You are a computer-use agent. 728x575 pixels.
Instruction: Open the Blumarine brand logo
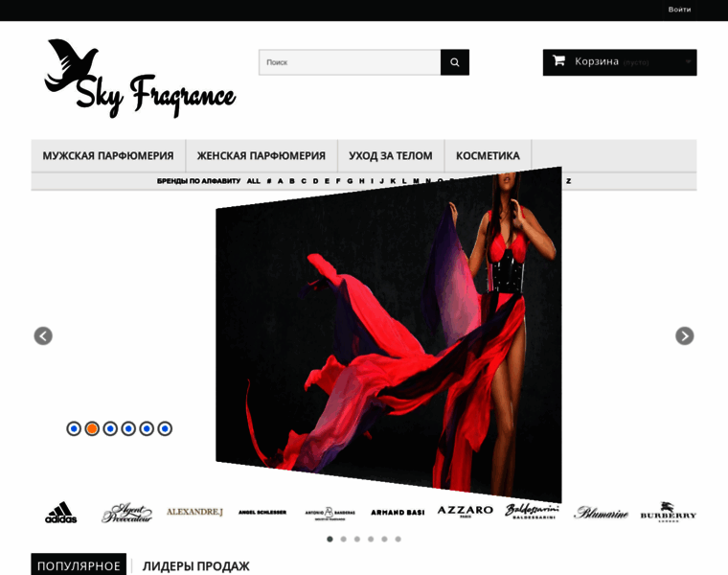[601, 513]
